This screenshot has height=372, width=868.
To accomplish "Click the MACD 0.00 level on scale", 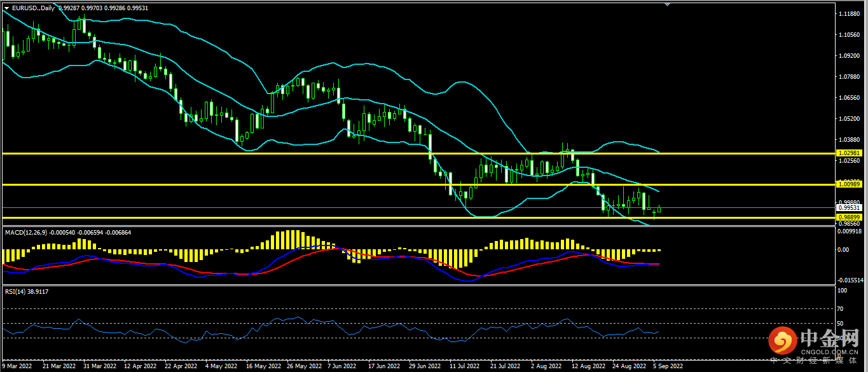I will [x=844, y=250].
